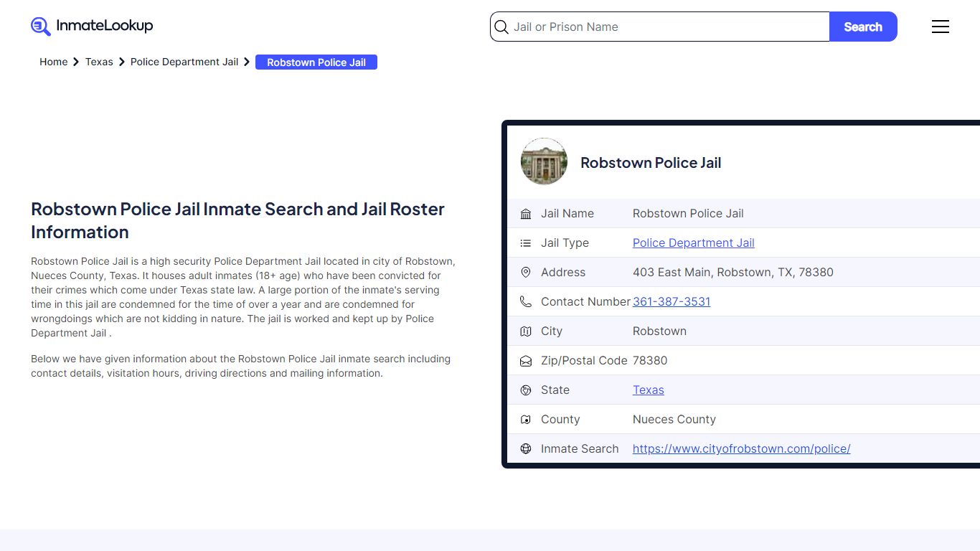
Task: Open the hamburger navigation menu
Action: [x=941, y=27]
